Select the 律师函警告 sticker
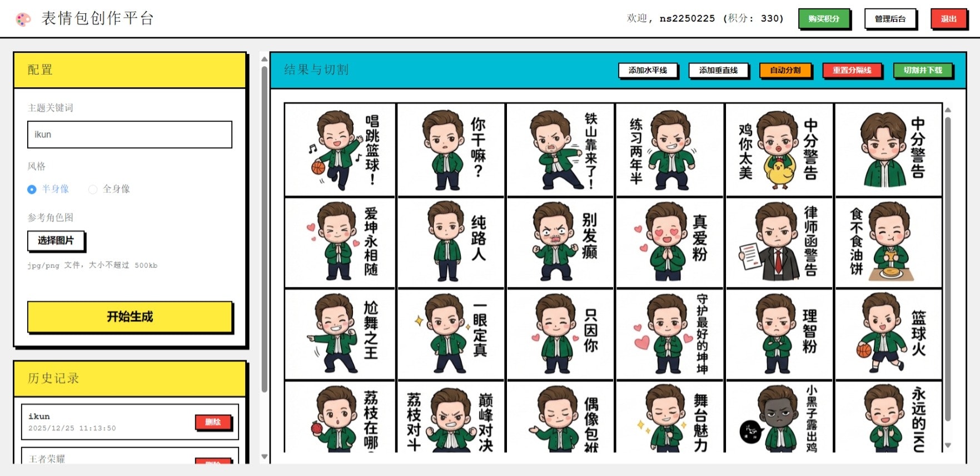The width and height of the screenshot is (980, 476). click(779, 242)
